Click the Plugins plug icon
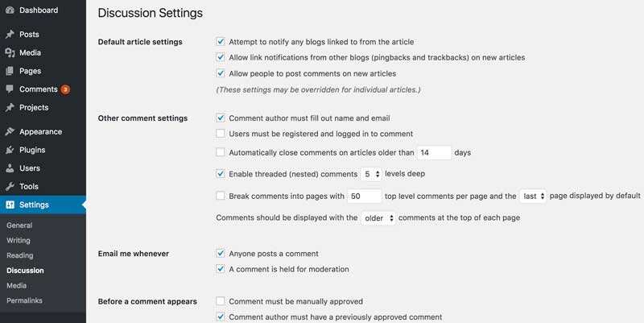644x323 pixels. (x=10, y=150)
